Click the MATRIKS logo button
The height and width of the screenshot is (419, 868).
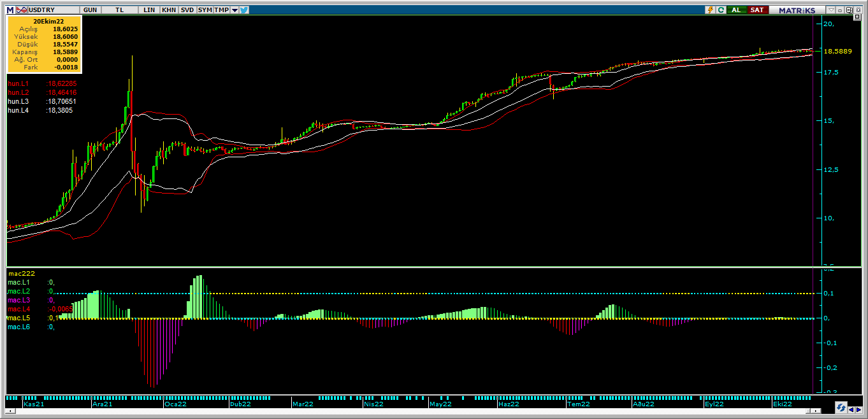point(797,10)
